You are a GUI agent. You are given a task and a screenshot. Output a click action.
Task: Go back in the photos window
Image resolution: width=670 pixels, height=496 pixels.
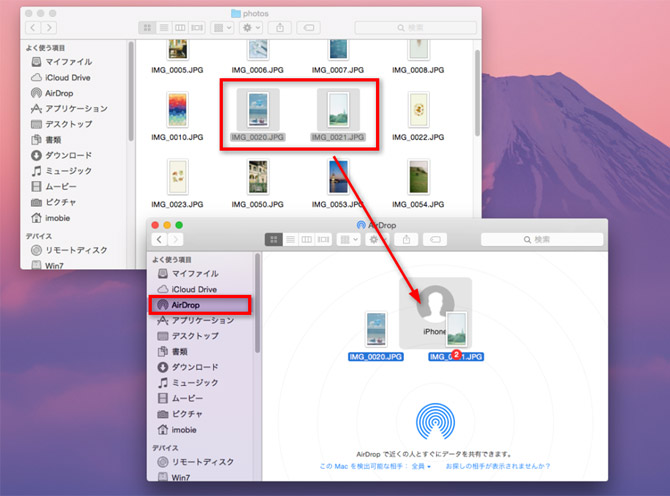pos(31,28)
